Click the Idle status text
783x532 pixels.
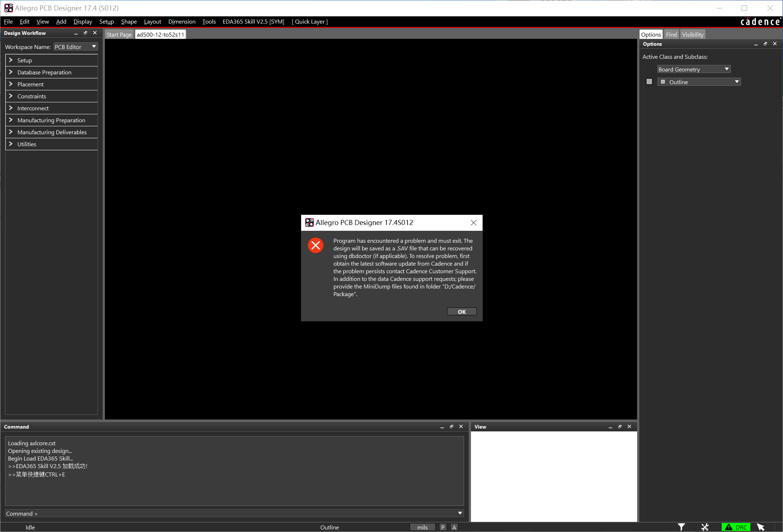30,527
